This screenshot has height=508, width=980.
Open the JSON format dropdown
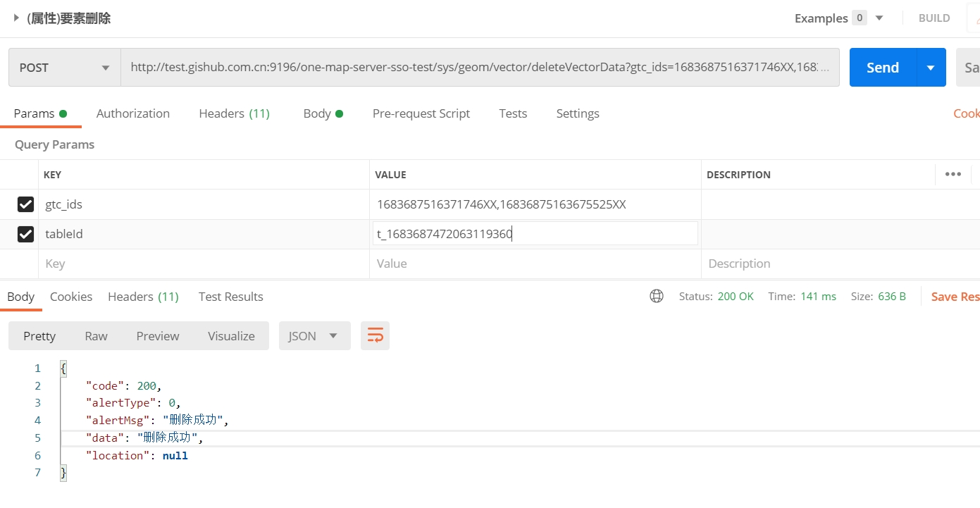(x=314, y=336)
